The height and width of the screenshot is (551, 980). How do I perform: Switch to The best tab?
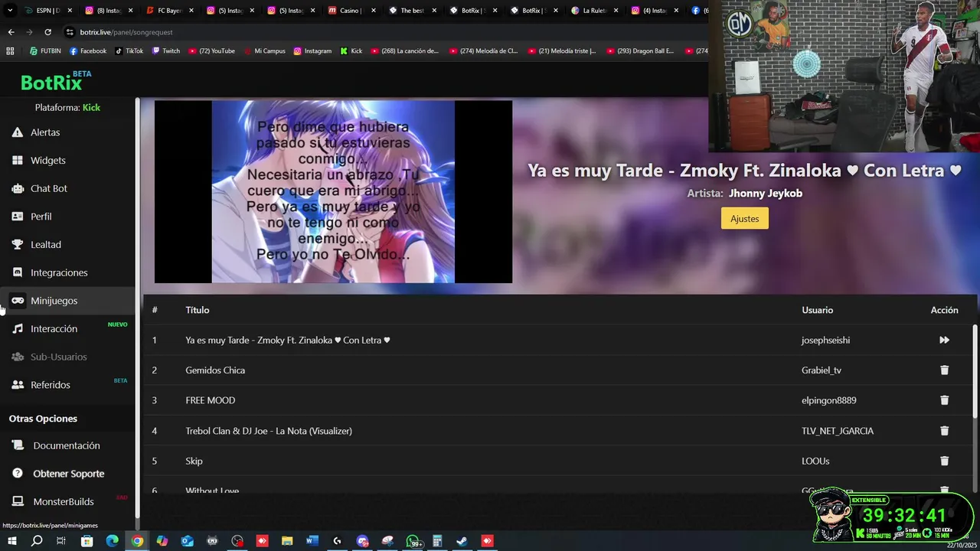411,11
